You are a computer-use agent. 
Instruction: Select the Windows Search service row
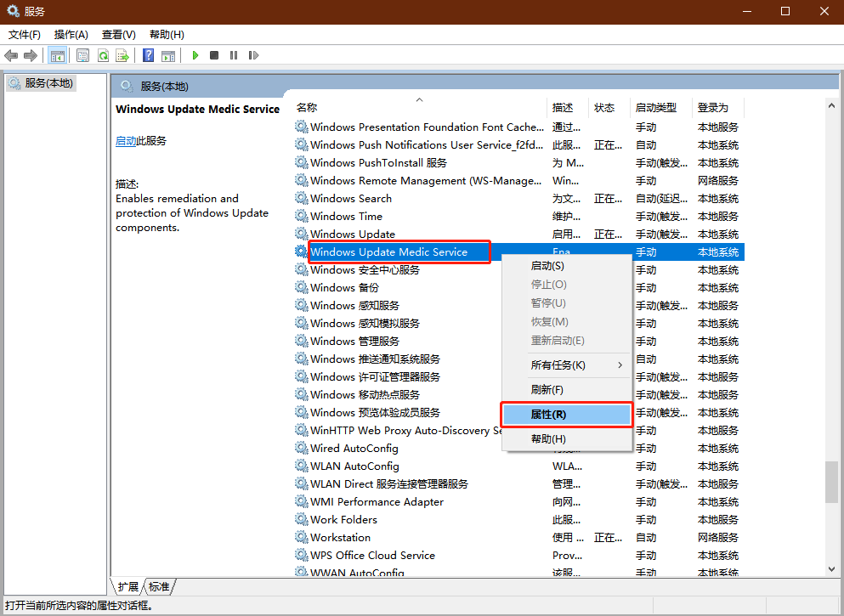pyautogui.click(x=351, y=199)
